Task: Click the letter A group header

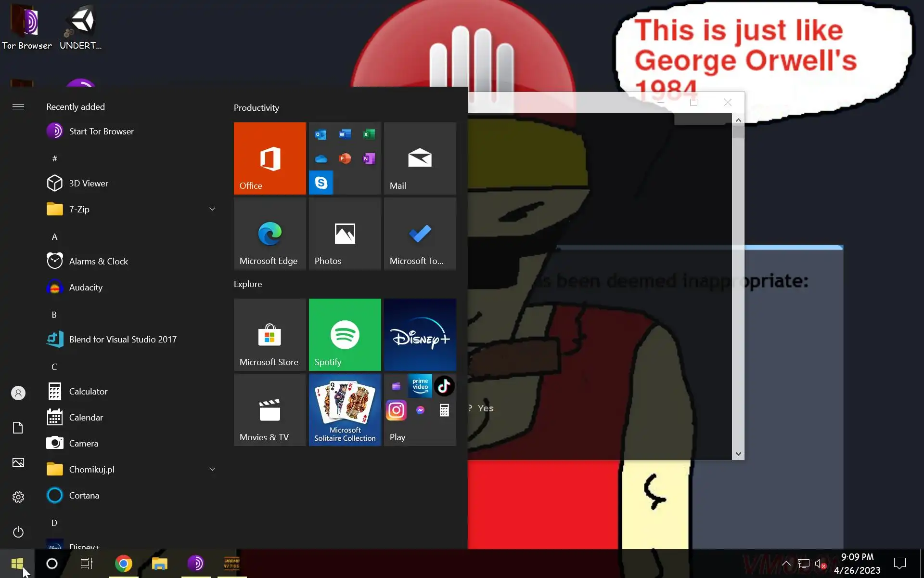Action: click(x=54, y=236)
